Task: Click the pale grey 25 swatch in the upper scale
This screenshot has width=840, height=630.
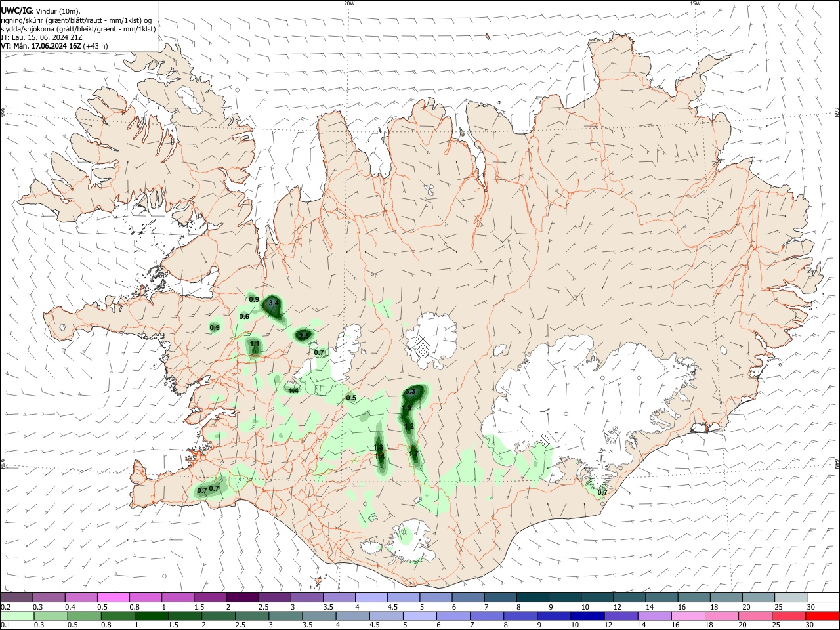Action: pyautogui.click(x=790, y=597)
